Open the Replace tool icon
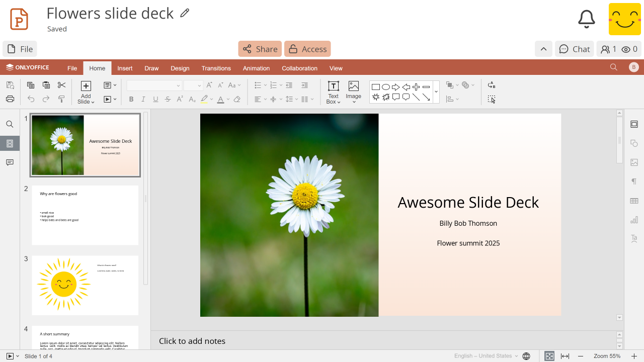Screen dimensions: 644x362 tap(492, 85)
